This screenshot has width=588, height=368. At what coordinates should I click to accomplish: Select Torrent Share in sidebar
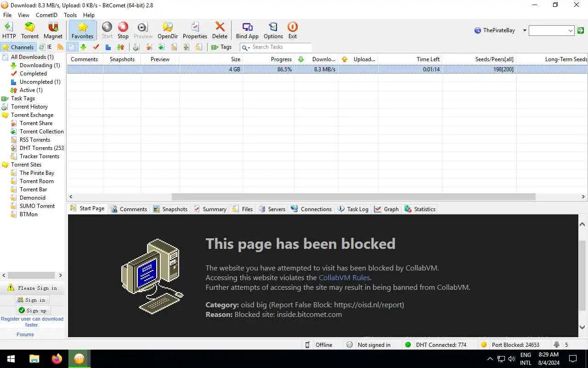[x=36, y=123]
